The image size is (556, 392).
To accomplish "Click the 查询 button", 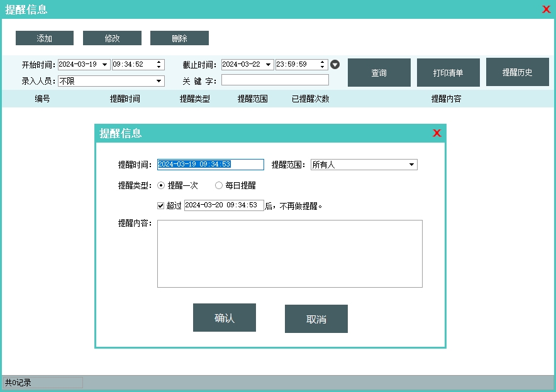I will click(379, 73).
